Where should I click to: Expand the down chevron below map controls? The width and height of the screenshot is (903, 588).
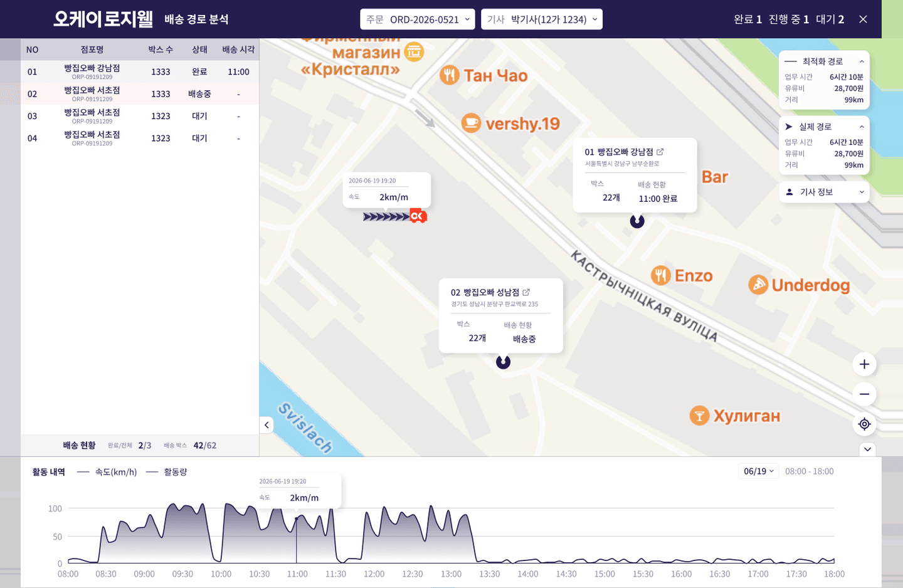867,449
